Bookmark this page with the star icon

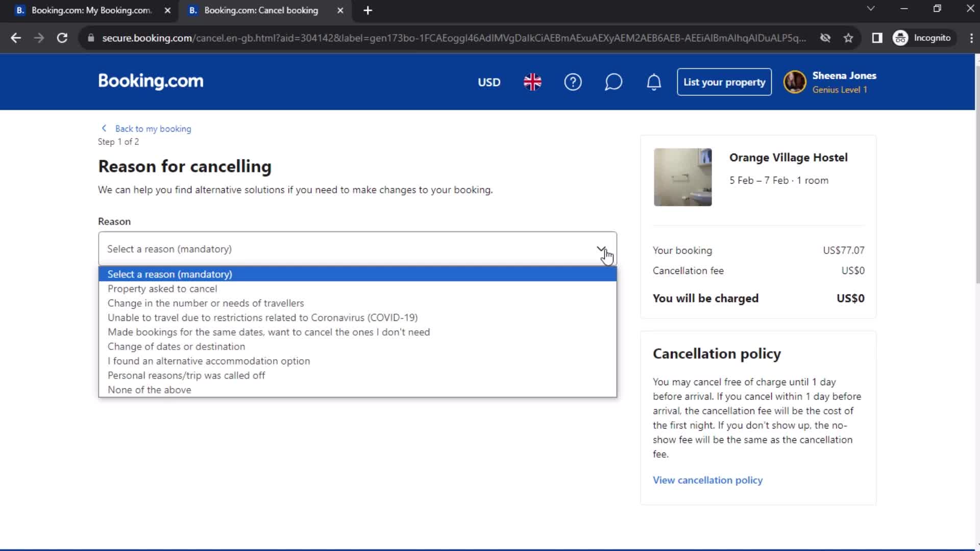[848, 38]
